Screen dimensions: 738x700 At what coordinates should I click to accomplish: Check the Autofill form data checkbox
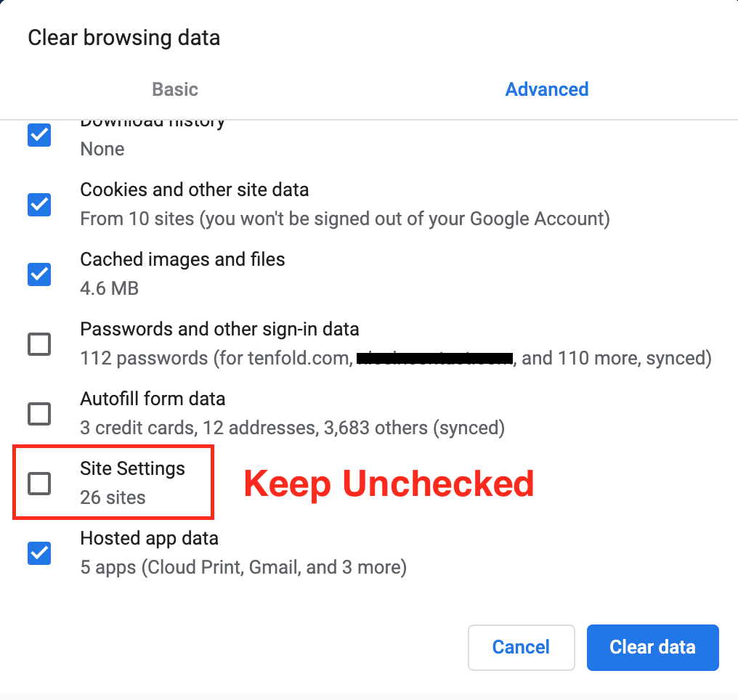pyautogui.click(x=39, y=414)
